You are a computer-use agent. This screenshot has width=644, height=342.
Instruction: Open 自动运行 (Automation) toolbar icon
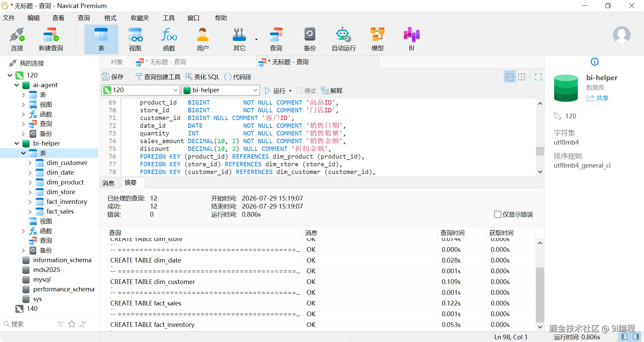coord(343,39)
